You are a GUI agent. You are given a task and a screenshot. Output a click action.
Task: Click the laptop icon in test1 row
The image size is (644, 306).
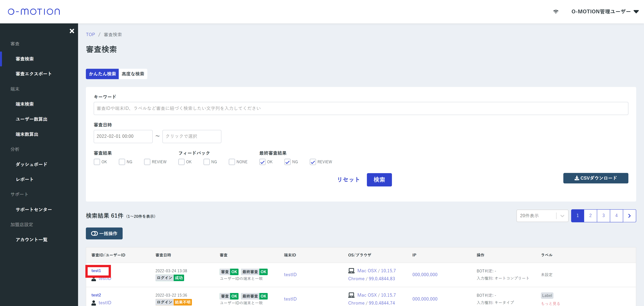pos(351,271)
